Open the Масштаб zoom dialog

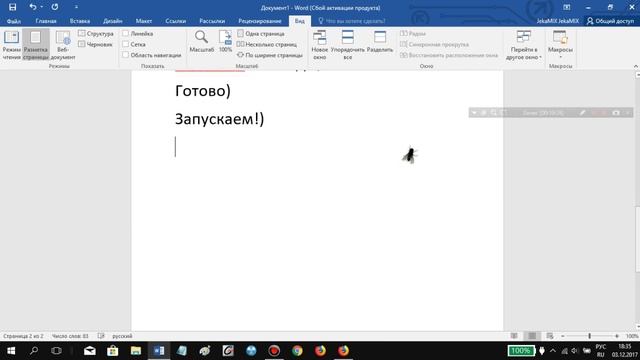pyautogui.click(x=202, y=41)
